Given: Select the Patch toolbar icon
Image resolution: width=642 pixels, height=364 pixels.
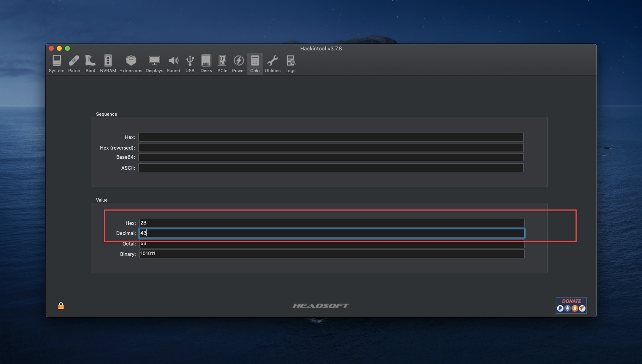Looking at the screenshot, I should click(x=74, y=64).
